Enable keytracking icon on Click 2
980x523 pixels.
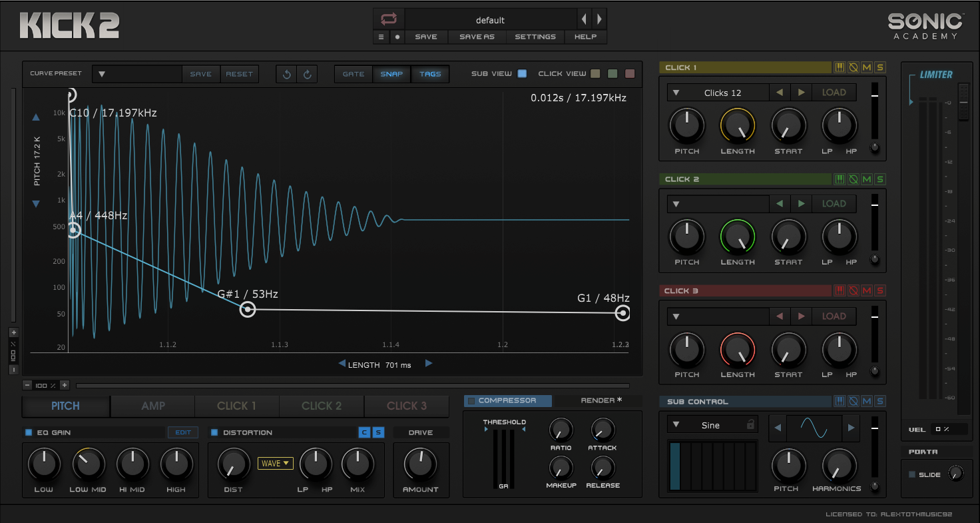840,179
